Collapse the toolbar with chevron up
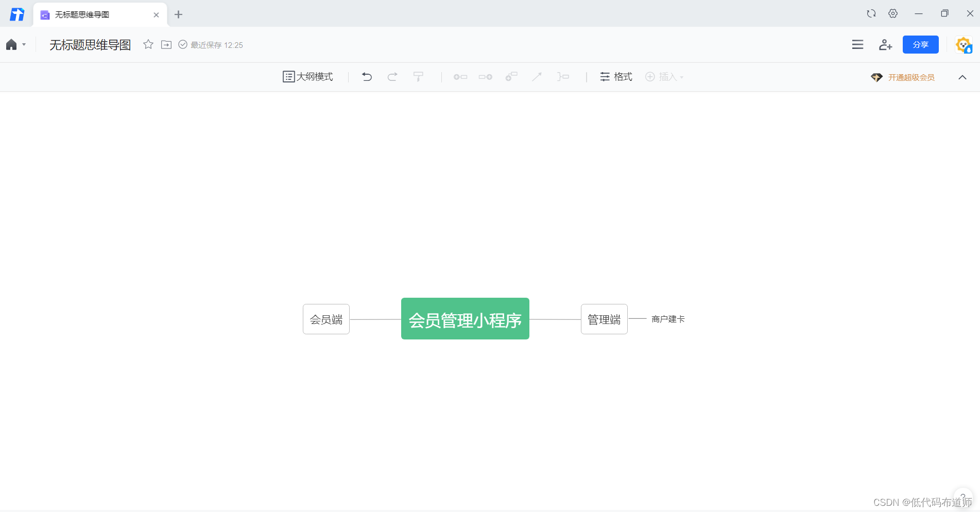The height and width of the screenshot is (512, 980). coord(962,77)
